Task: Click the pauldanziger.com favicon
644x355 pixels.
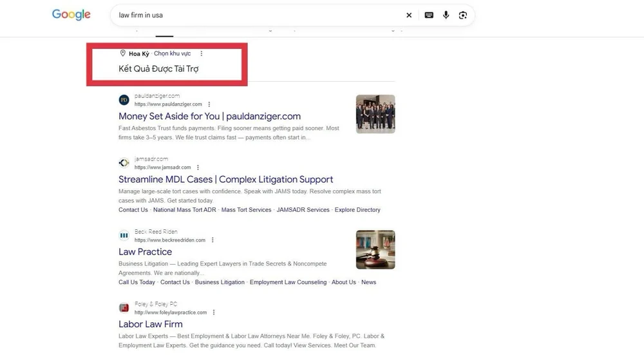Action: pyautogui.click(x=124, y=100)
